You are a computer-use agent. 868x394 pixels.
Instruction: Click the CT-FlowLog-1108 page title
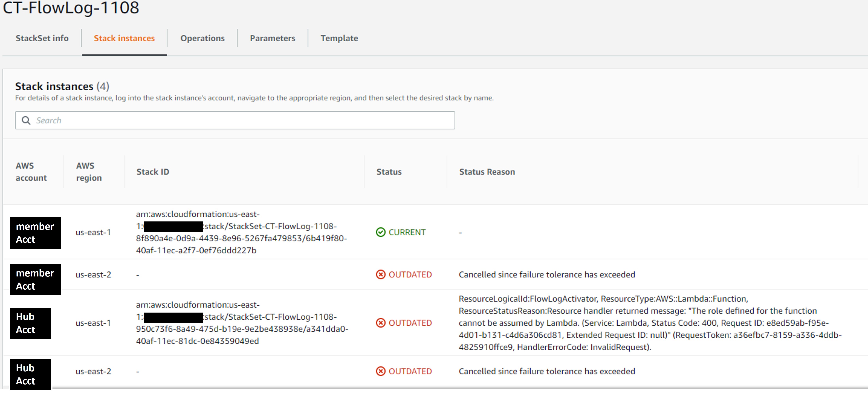tap(71, 8)
